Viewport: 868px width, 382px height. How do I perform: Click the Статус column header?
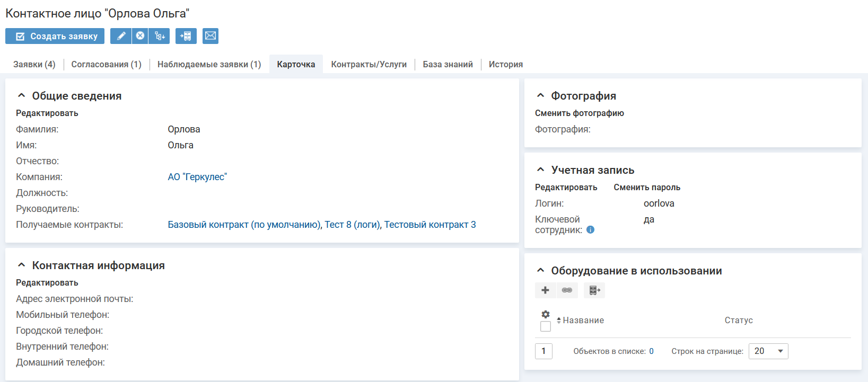pos(739,321)
